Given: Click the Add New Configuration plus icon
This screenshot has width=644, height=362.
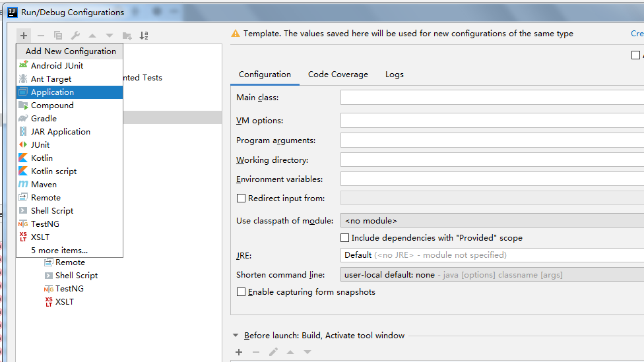Looking at the screenshot, I should click(23, 36).
